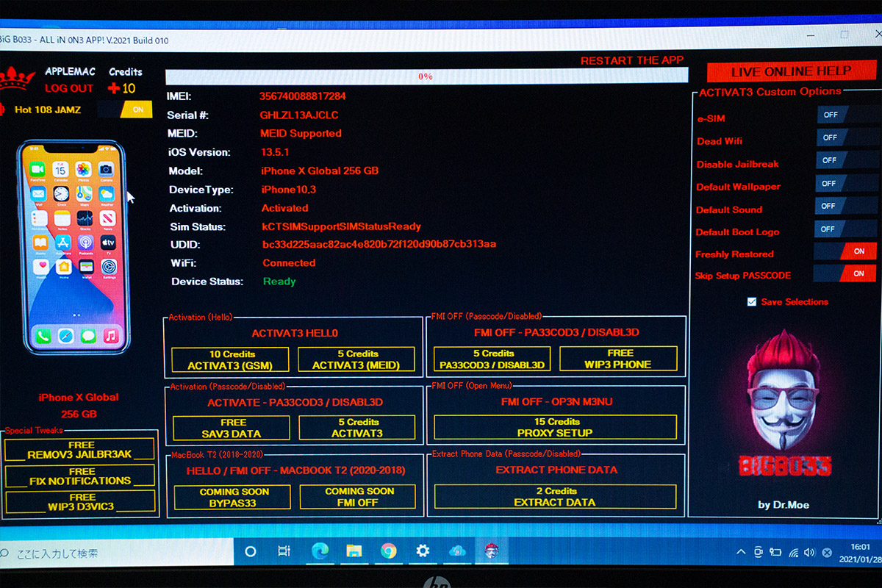This screenshot has height=588, width=882.
Task: Click the FREE REMOV3 JAILBR3AK button
Action: tap(80, 450)
